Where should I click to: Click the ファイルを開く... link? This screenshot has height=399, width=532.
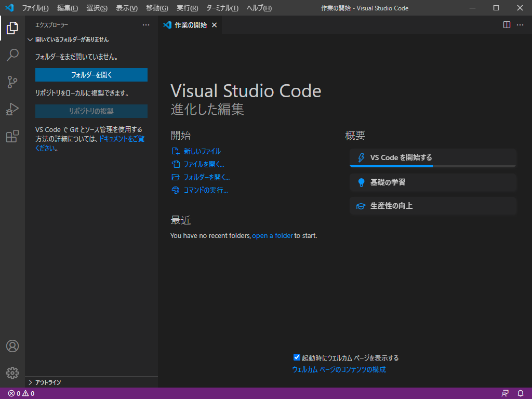204,164
